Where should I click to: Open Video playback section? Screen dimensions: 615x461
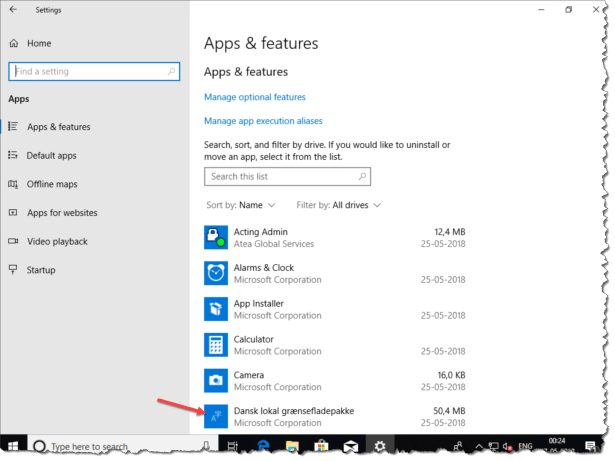57,241
